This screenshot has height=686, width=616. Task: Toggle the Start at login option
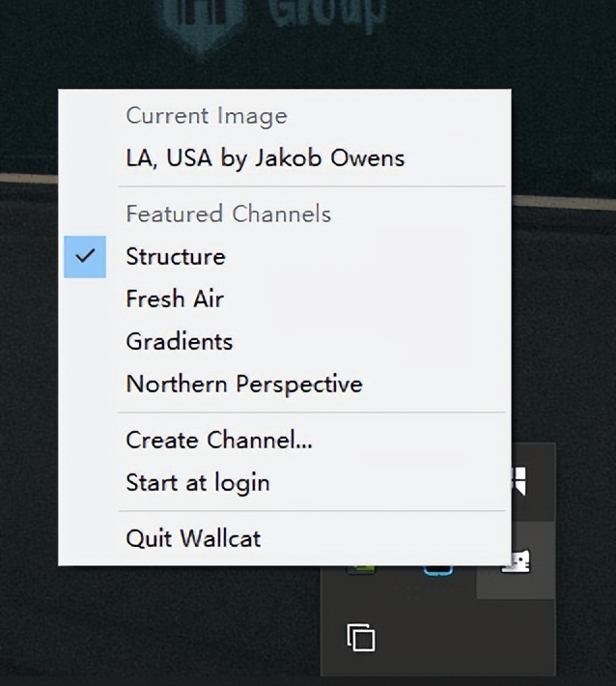tap(198, 482)
